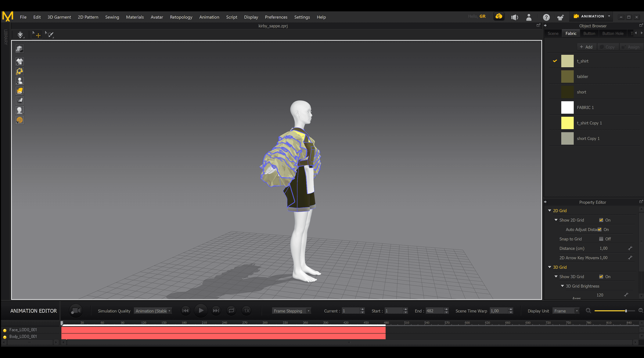644x358 pixels.
Task: Uncheck the Show 2D Grid checkbox
Action: [x=601, y=220]
